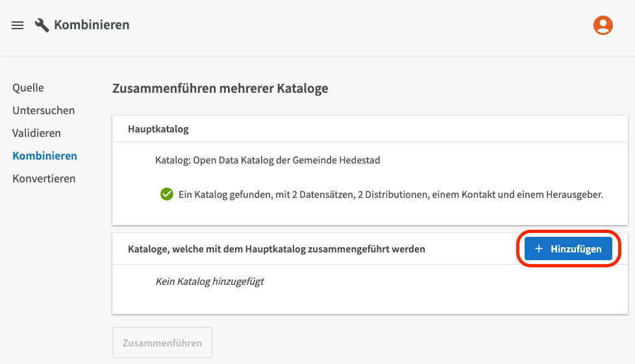
Task: Click the Kombinieren title in top bar
Action: pyautogui.click(x=92, y=25)
